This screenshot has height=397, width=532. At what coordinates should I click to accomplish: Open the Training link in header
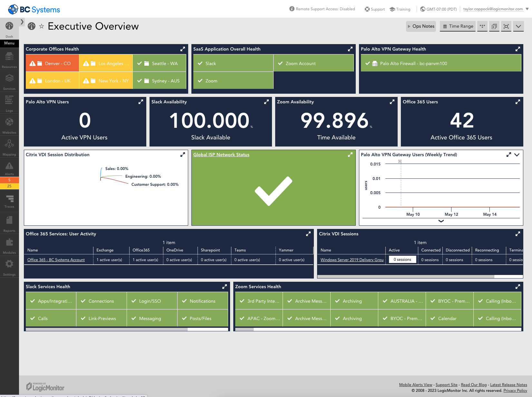(400, 9)
